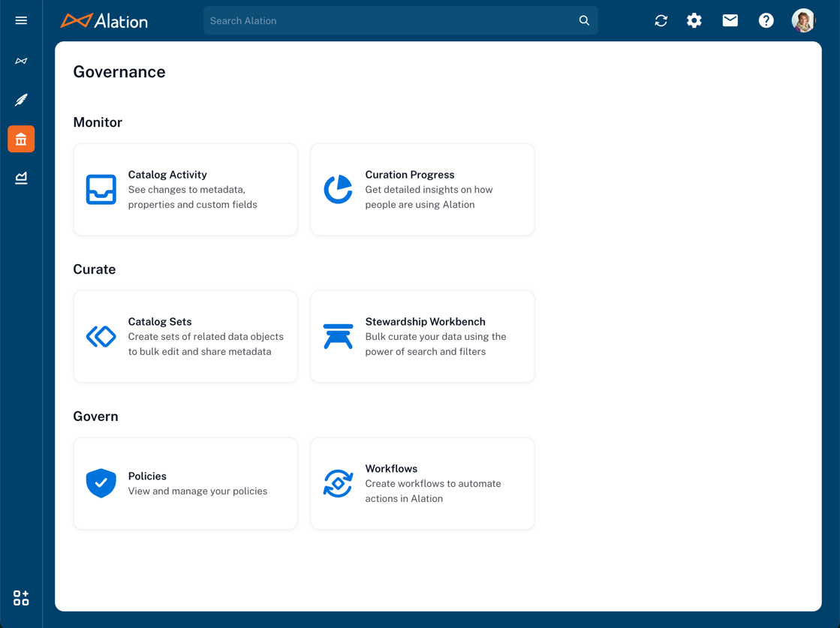
Task: Open the Help question mark icon
Action: [766, 20]
